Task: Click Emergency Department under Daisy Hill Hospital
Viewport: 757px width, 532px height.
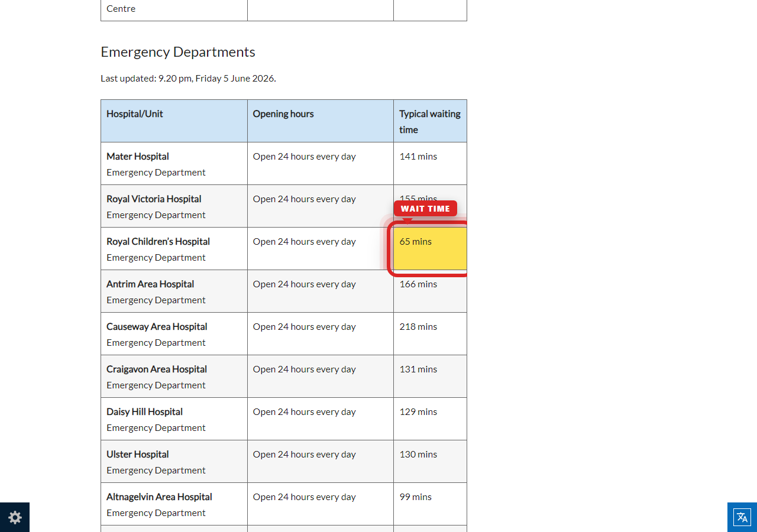Action: point(156,428)
